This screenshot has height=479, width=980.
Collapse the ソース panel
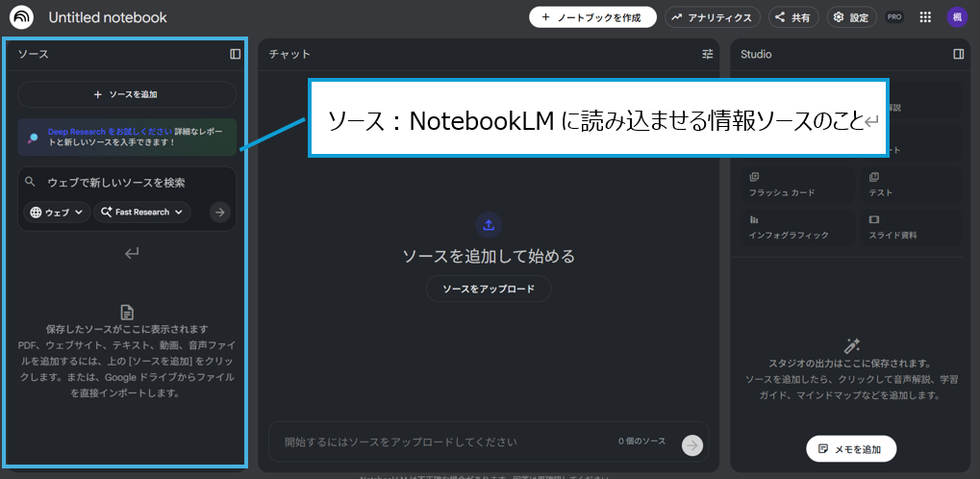[235, 54]
